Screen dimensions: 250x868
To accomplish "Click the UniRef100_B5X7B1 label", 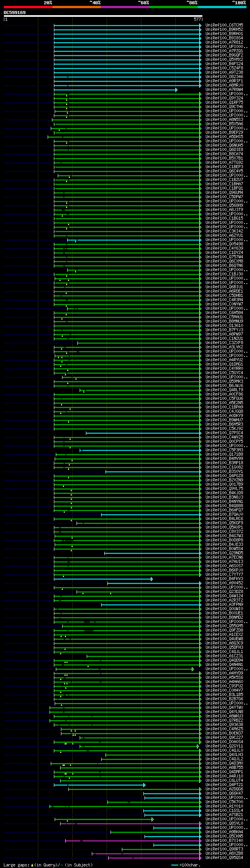I will (x=224, y=158).
